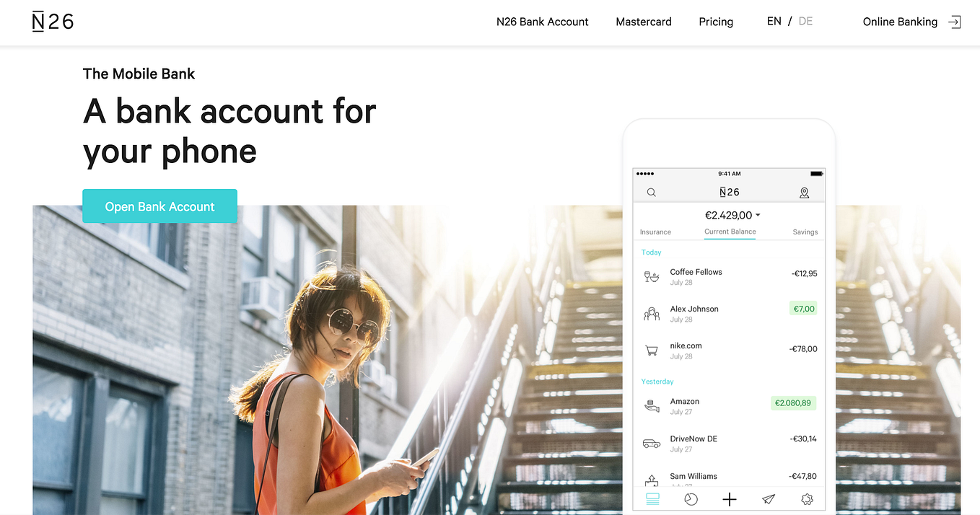Image resolution: width=980 pixels, height=515 pixels.
Task: Tap the N26 logo inside phone screen
Action: (x=730, y=192)
